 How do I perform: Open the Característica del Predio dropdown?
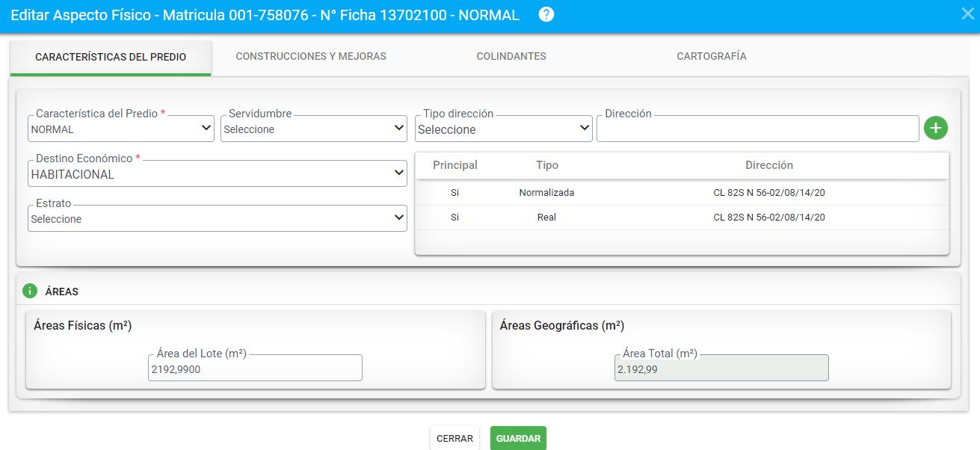click(x=121, y=129)
